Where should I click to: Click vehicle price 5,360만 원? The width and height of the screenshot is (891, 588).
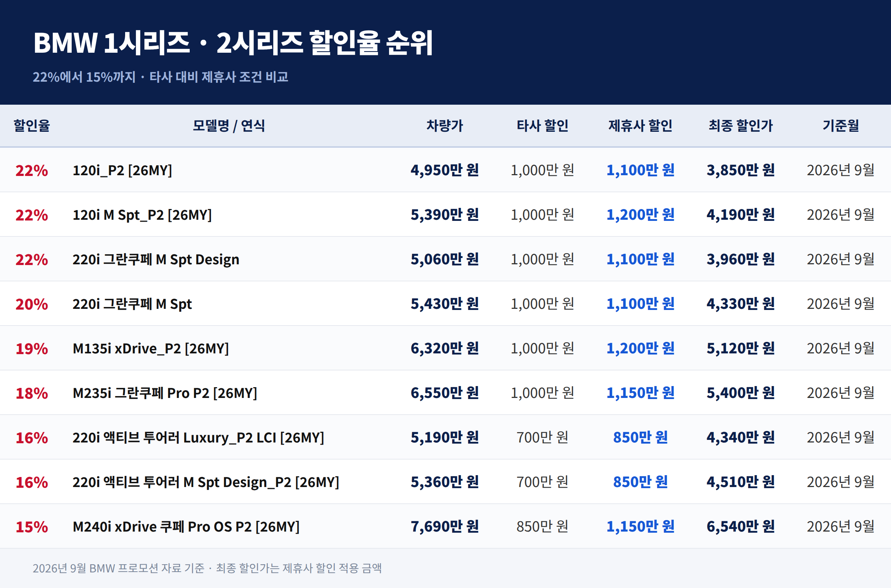click(445, 482)
